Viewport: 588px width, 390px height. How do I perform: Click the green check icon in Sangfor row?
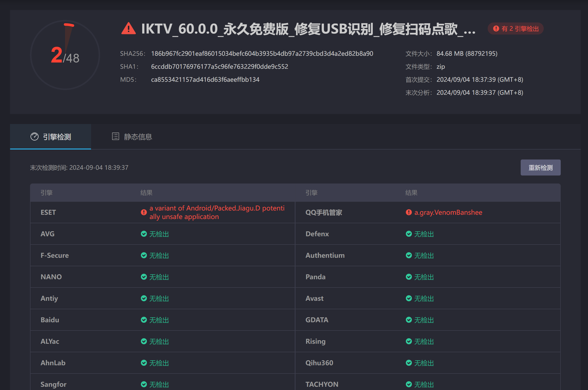click(x=144, y=384)
